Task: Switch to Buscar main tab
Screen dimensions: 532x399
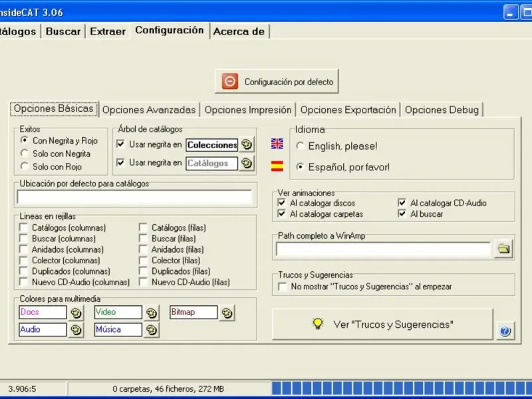Action: [x=63, y=31]
